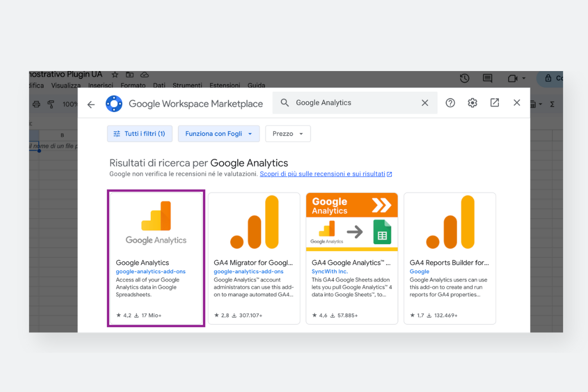Open Guida menu in Sheets
This screenshot has height=392, width=588.
coord(256,85)
